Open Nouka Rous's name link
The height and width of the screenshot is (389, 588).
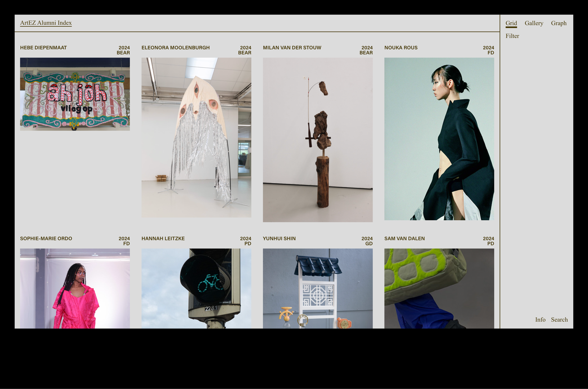401,48
